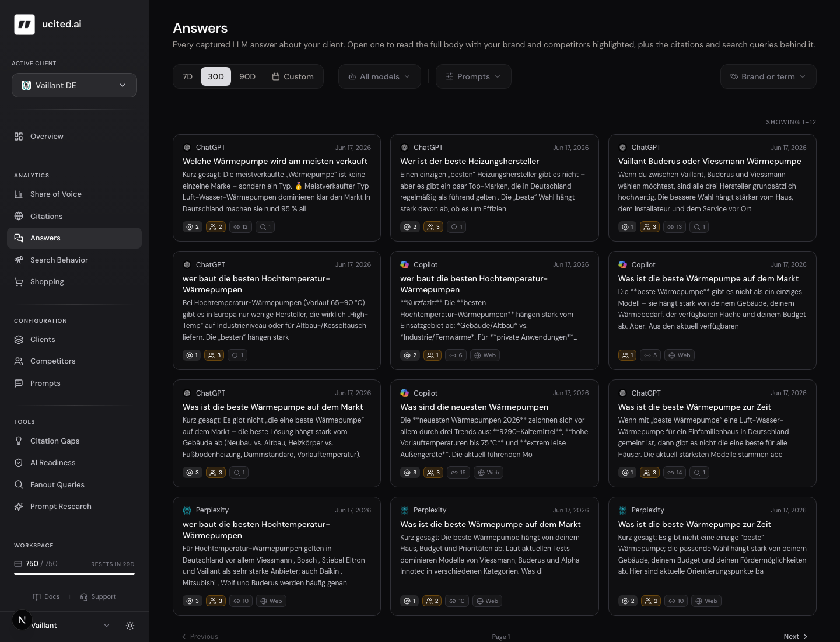Click the ucited.ai logo icon
This screenshot has height=642, width=840.
24,25
